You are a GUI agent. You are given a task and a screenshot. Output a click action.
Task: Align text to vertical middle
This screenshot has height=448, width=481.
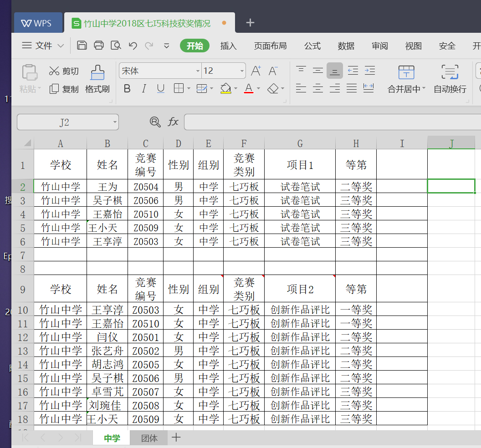point(318,71)
